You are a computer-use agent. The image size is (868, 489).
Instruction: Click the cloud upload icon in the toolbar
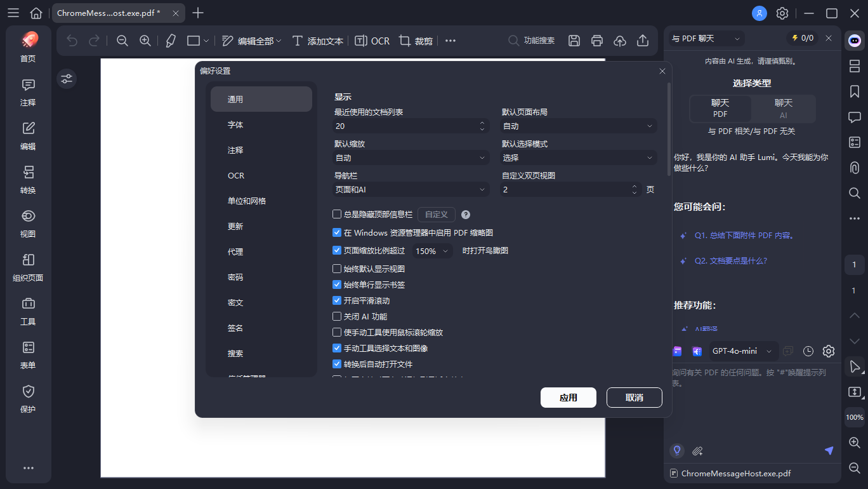[620, 41]
